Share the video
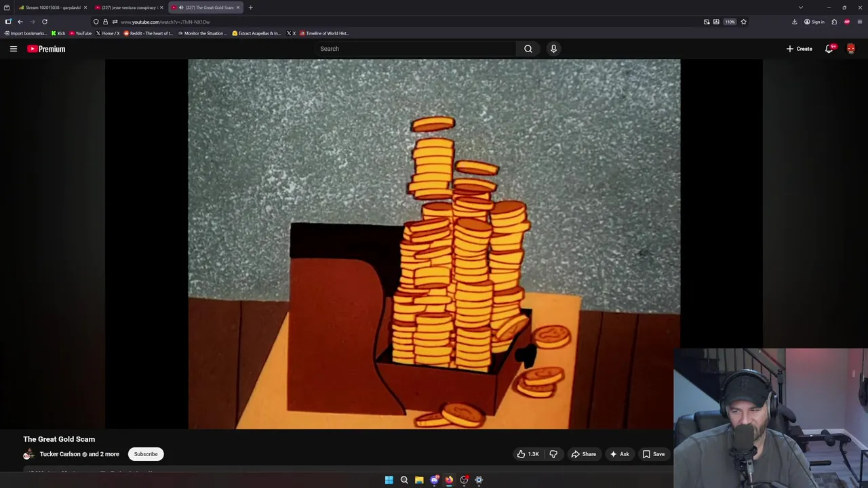The image size is (868, 488). click(583, 454)
